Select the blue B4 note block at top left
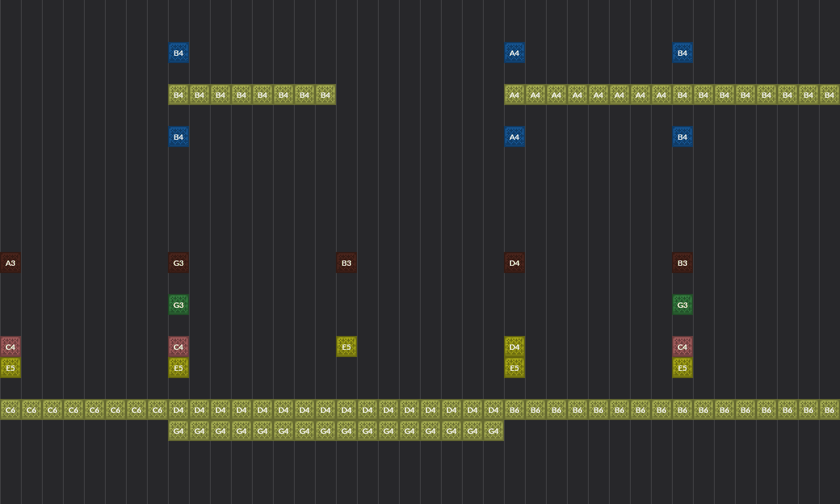This screenshot has width=840, height=504. click(178, 52)
